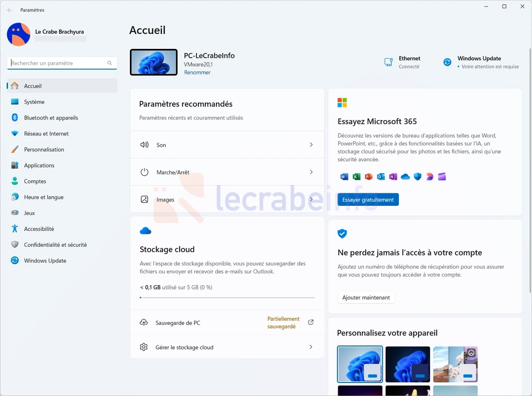This screenshot has height=396, width=532.
Task: Select the Excel icon
Action: click(356, 177)
